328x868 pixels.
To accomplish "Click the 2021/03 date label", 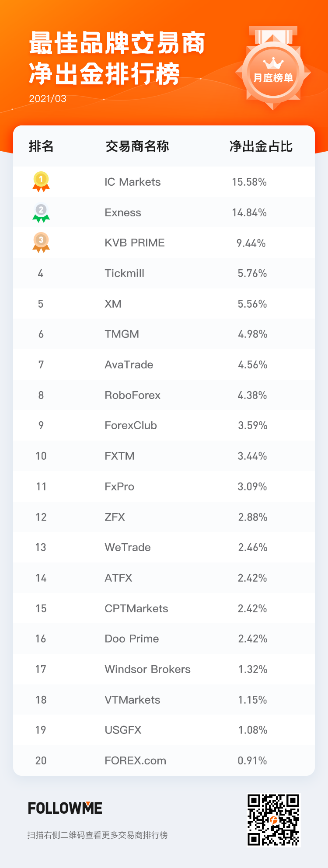I will click(48, 99).
